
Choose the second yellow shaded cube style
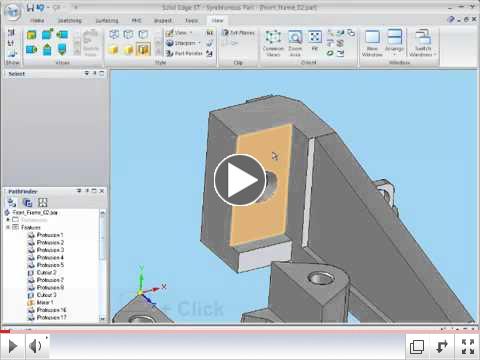[128, 50]
